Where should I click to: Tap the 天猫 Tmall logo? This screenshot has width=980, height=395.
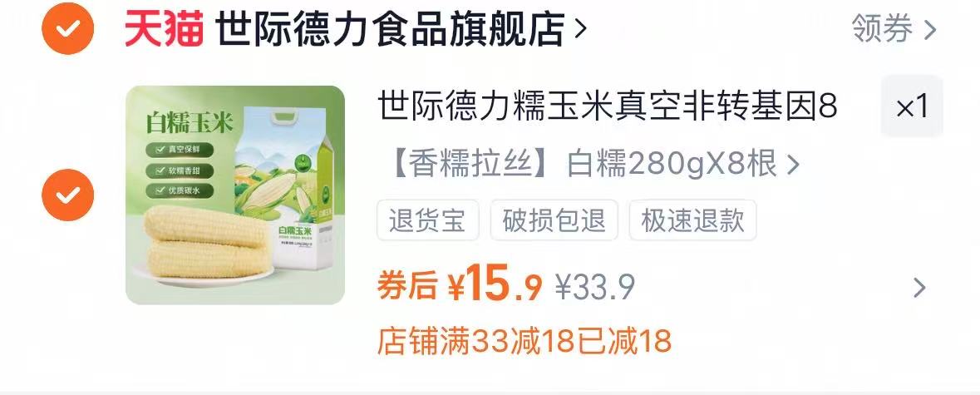[164, 29]
